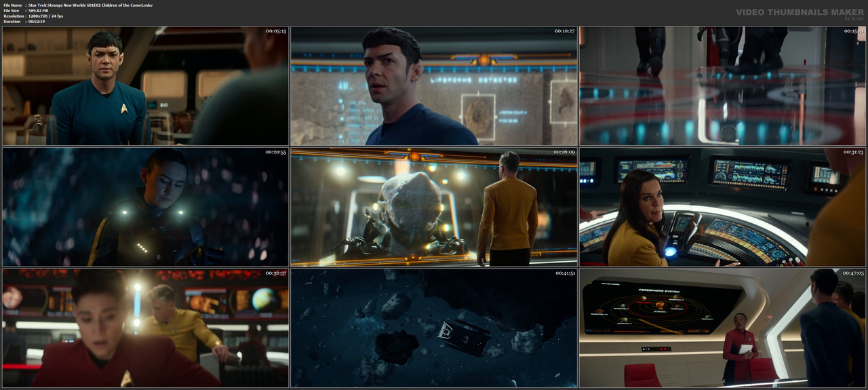The height and width of the screenshot is (390, 868).
Task: Click the File Size value 589.82 MB
Action: [42, 10]
